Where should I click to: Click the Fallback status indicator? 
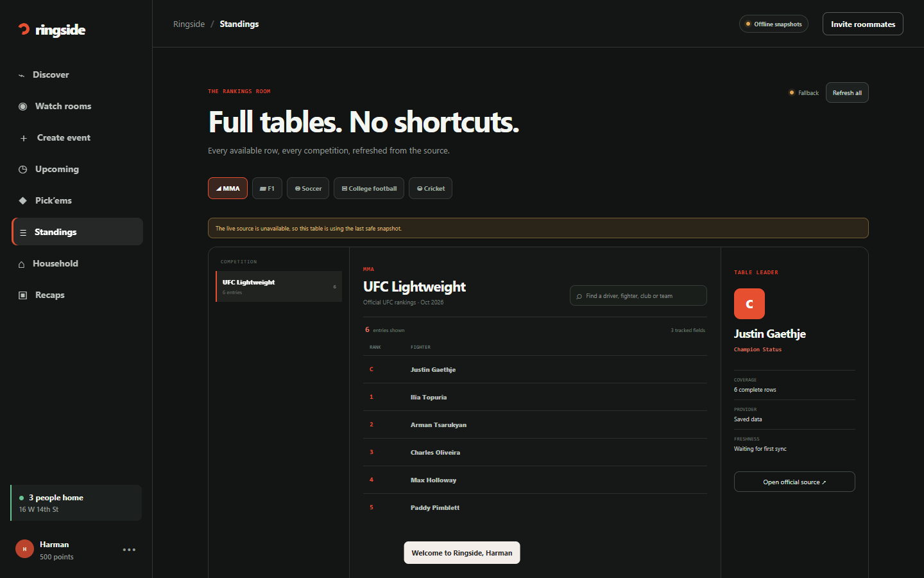(x=804, y=92)
